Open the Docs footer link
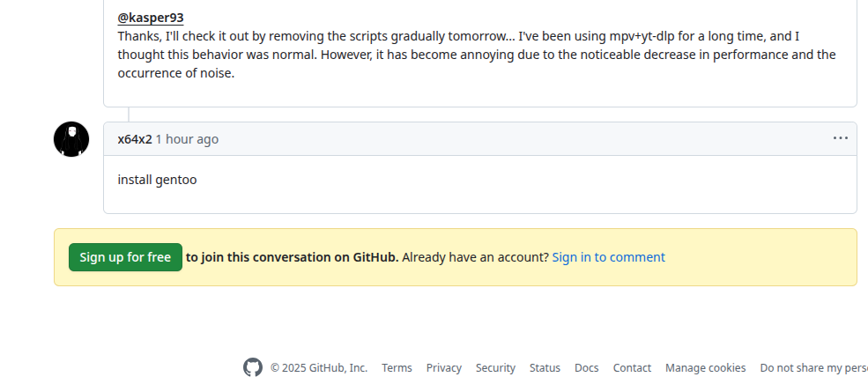 (586, 367)
